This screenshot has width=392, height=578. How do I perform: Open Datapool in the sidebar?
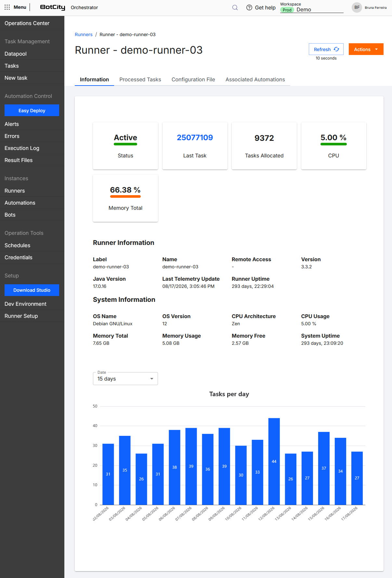(x=32, y=54)
